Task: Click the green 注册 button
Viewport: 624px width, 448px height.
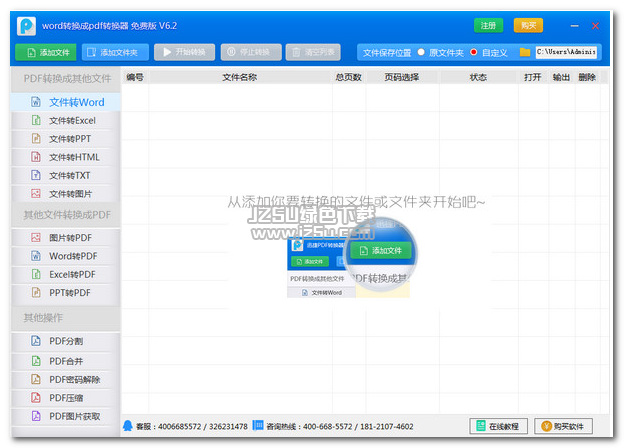Action: pos(488,26)
